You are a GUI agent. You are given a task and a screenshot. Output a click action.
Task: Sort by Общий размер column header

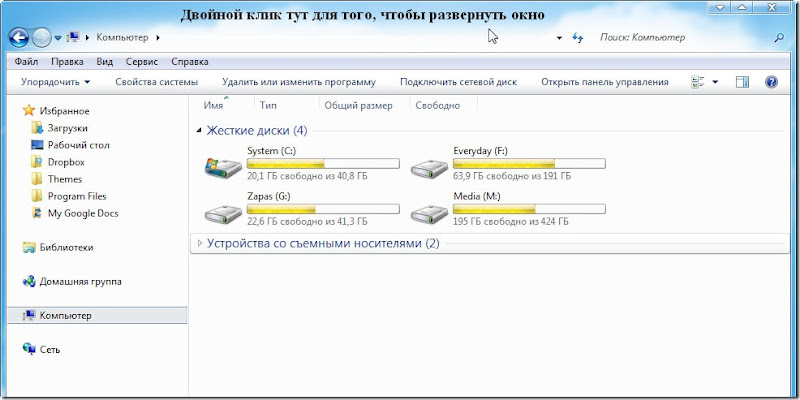coord(359,106)
